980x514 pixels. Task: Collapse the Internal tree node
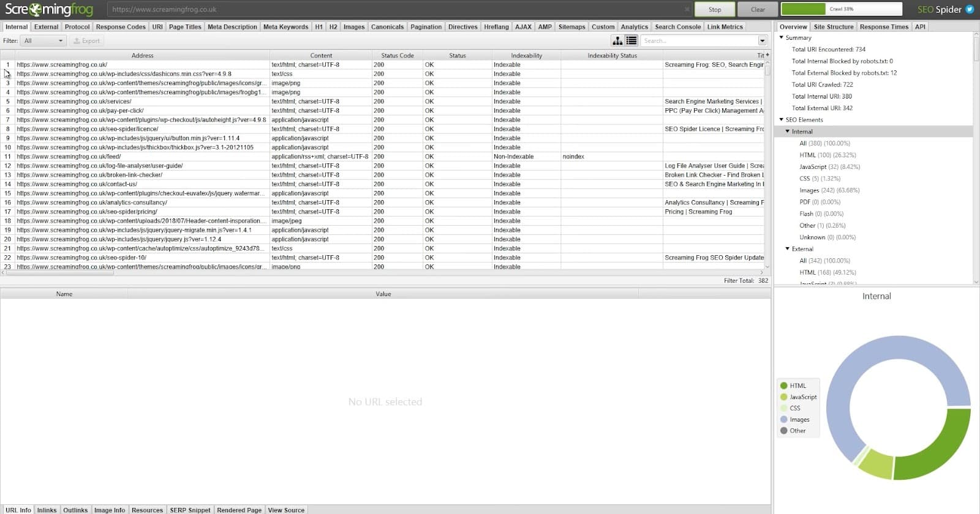788,131
